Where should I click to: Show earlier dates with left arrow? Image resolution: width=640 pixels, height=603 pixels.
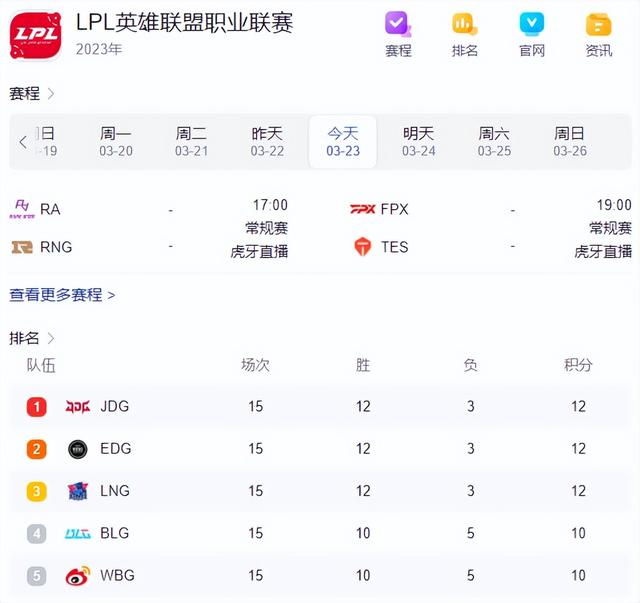pos(23,142)
